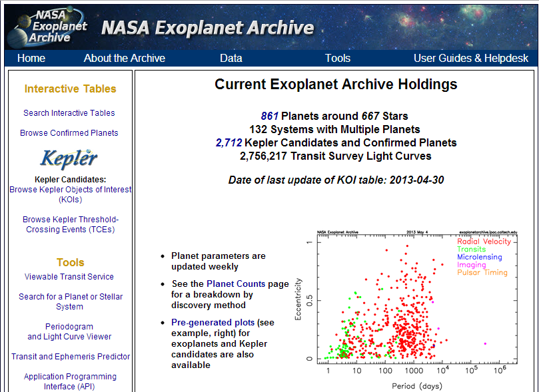
Task: Click the sidebar Tools heading
Action: pos(71,263)
